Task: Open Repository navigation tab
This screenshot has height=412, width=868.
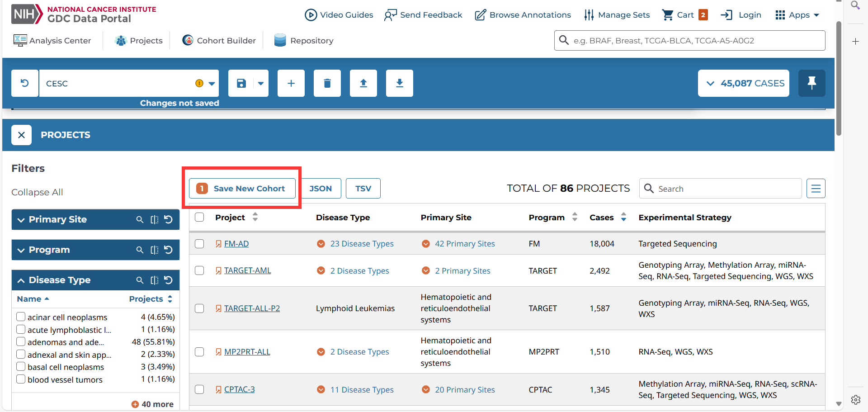Action: click(x=304, y=41)
